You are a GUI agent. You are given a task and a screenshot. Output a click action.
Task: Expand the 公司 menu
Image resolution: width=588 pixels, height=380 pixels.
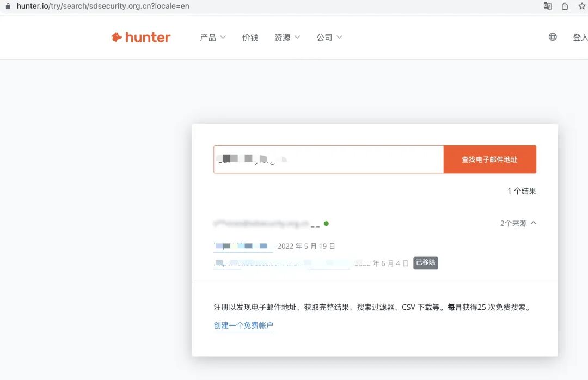point(329,37)
